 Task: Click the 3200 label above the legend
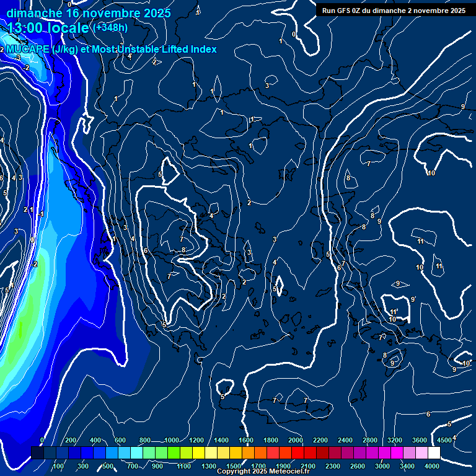pos(395,440)
